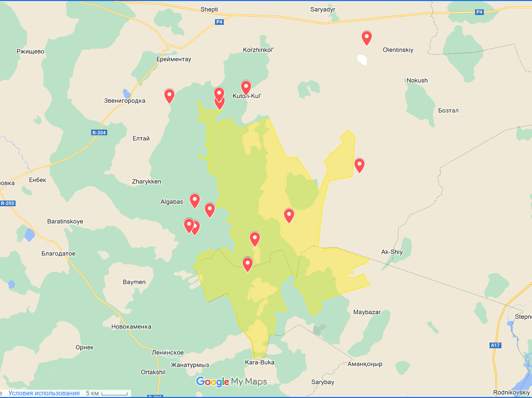Click the R-204 road shield
Viewport: 532px width, 398px height.
tap(99, 132)
